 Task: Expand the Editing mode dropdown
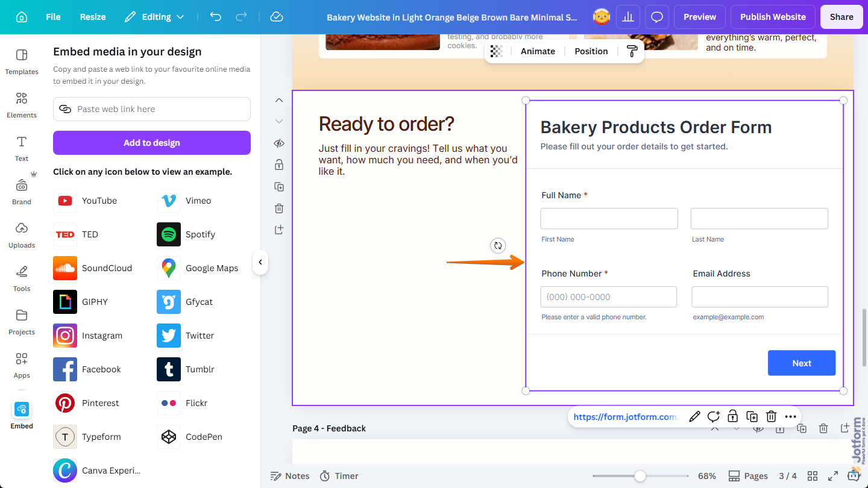click(154, 17)
